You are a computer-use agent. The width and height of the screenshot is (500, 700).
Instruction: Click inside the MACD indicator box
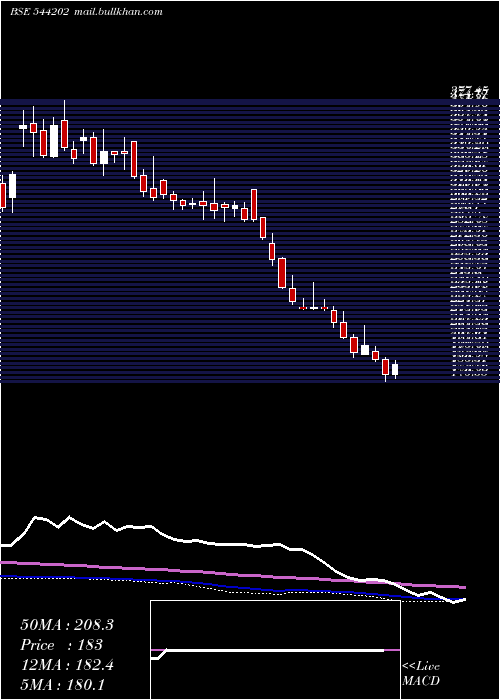click(x=275, y=650)
